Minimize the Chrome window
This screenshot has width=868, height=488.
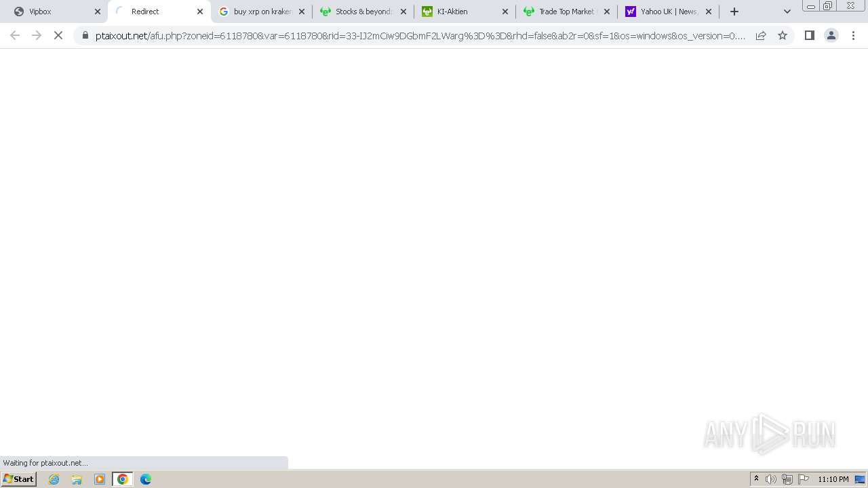[x=811, y=6]
